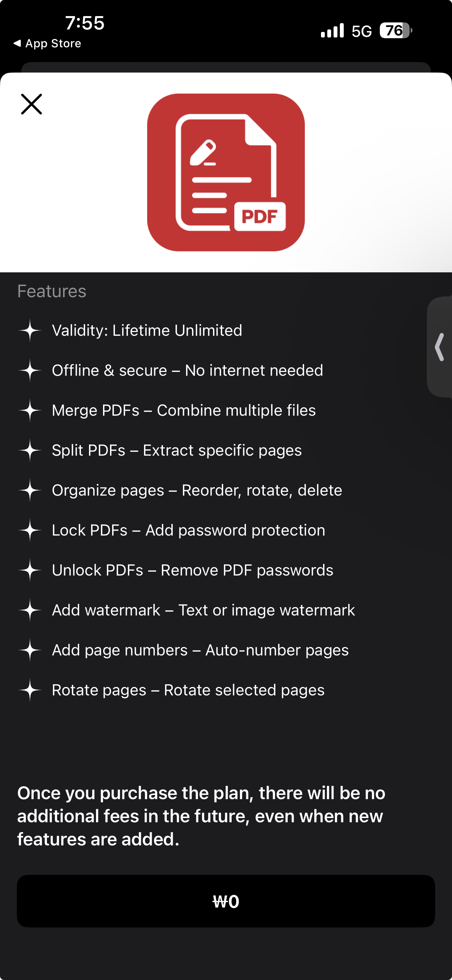The image size is (452, 980).
Task: Tap the 7:55 status bar clock
Action: [85, 23]
